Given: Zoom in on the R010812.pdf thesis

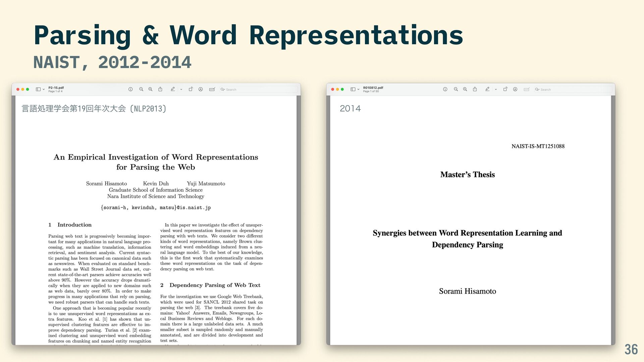Looking at the screenshot, I should 465,89.
